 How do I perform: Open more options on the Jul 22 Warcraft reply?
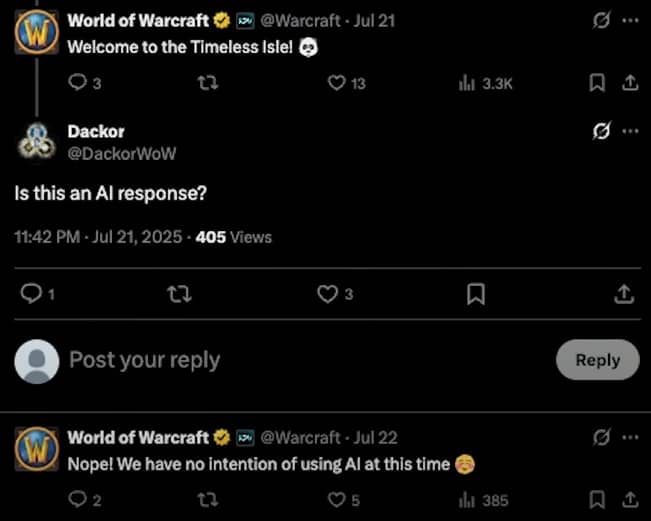click(x=630, y=437)
